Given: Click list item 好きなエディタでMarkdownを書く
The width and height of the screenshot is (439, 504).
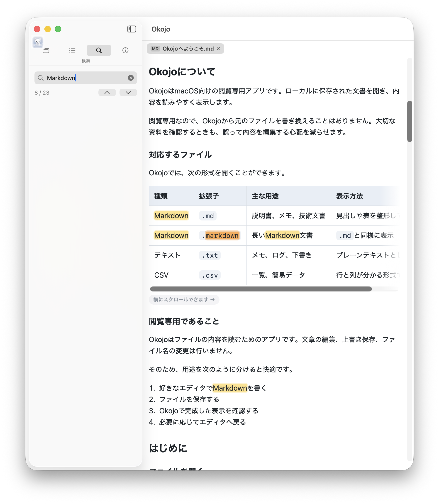Looking at the screenshot, I should pos(213,388).
